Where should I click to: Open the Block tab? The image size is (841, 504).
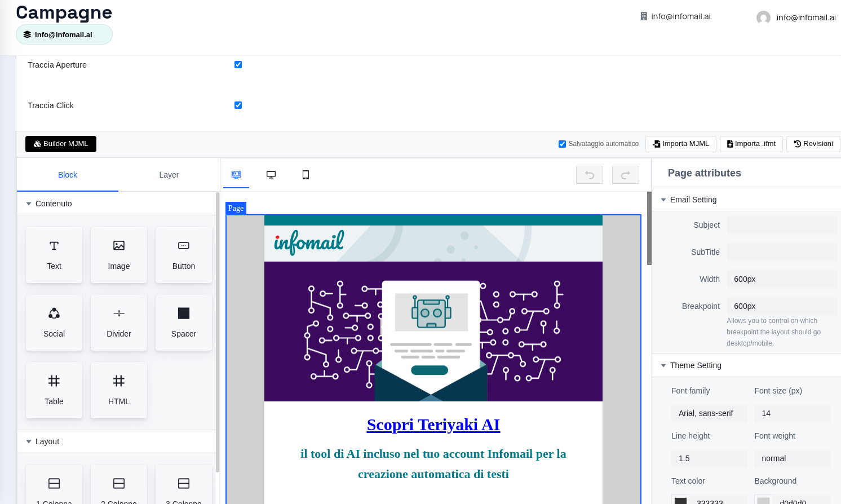click(x=68, y=175)
